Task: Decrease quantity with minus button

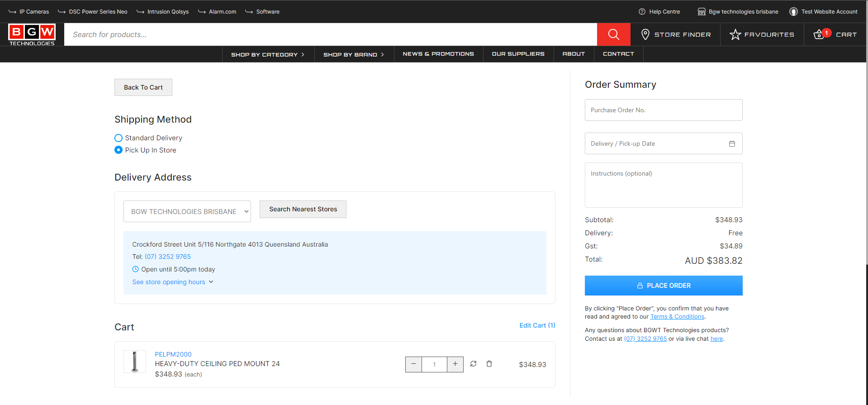Action: tap(413, 364)
